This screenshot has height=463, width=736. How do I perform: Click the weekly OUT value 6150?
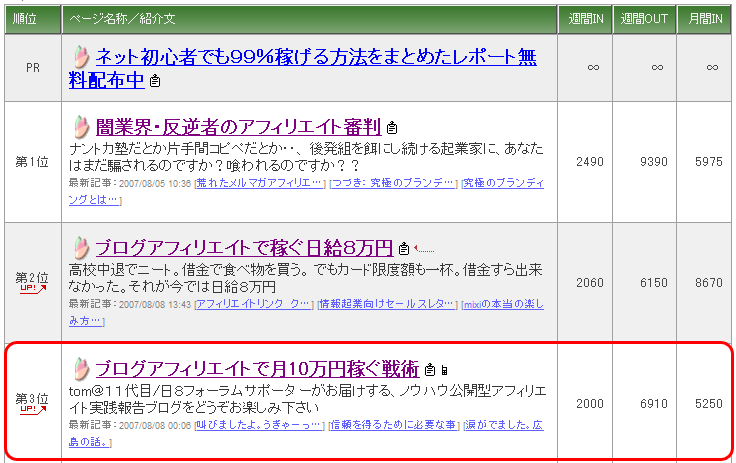pos(653,283)
